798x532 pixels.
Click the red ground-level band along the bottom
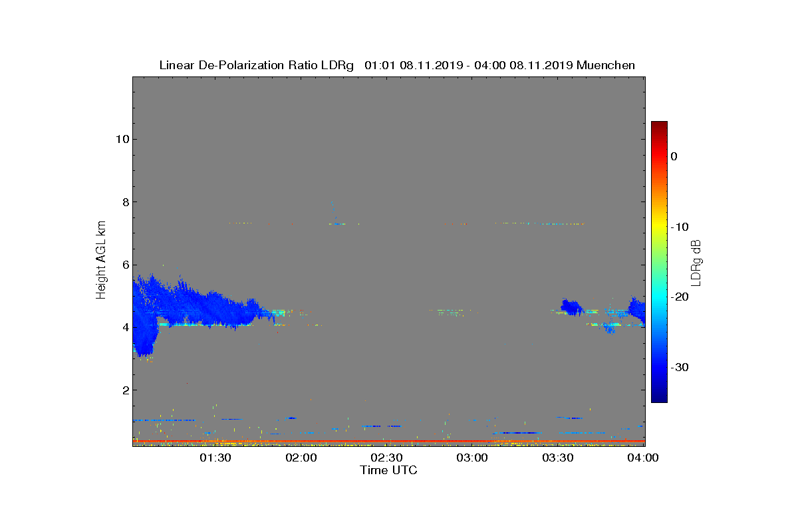(388, 441)
